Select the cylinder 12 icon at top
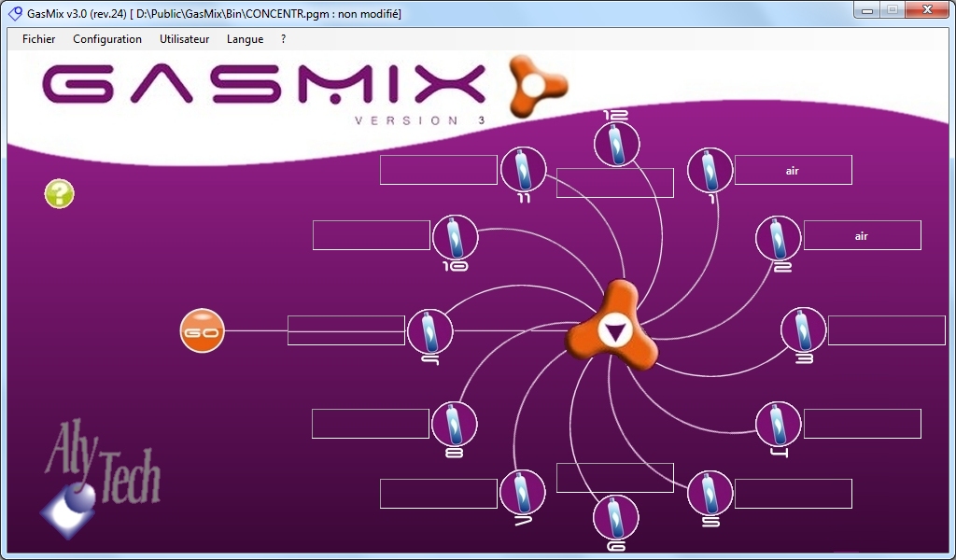The height and width of the screenshot is (560, 956). [616, 144]
